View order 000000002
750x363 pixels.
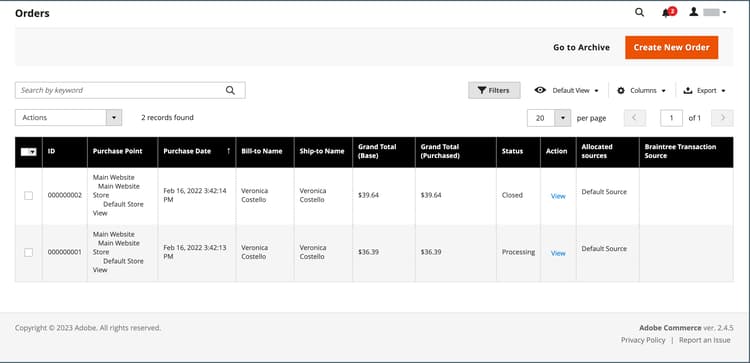pos(558,196)
